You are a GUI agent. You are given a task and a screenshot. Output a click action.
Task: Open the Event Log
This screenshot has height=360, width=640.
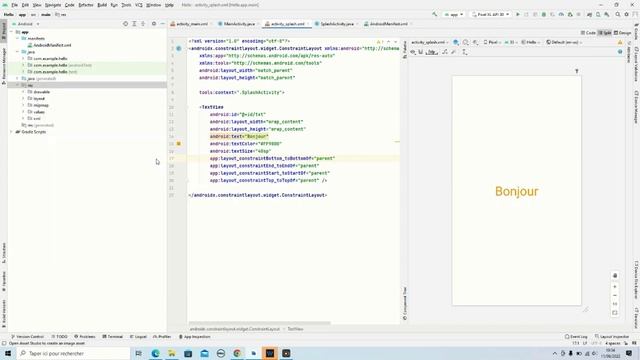click(576, 337)
